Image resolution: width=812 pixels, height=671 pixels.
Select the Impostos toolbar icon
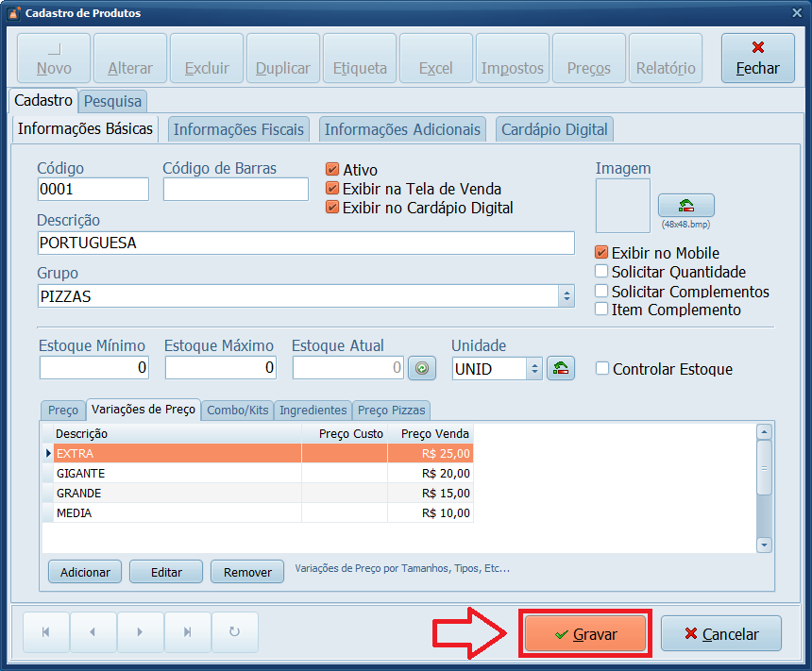512,58
